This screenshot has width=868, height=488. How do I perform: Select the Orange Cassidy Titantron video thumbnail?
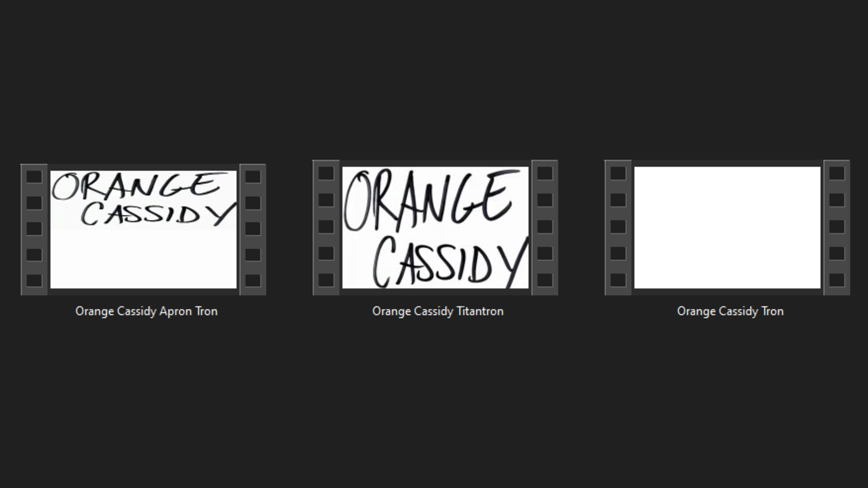tap(435, 228)
